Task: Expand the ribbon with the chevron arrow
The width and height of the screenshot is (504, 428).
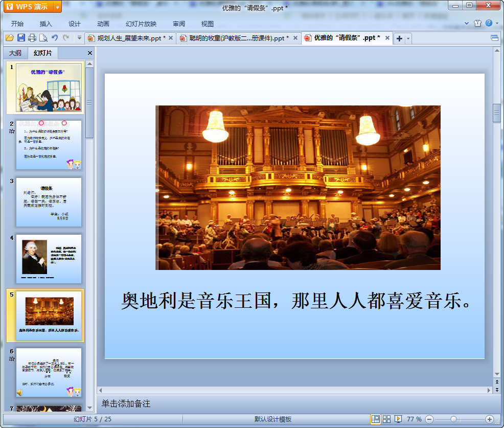Action: click(x=467, y=23)
